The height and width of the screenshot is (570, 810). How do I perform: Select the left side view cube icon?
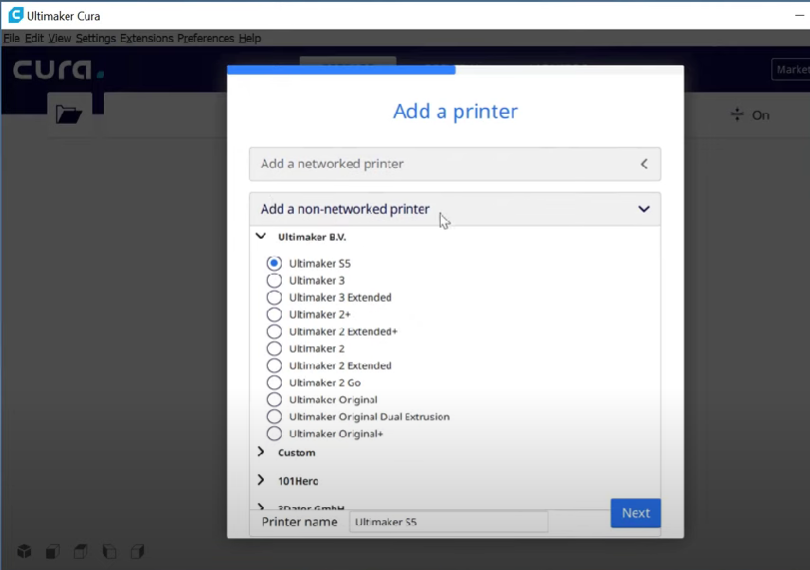coord(109,551)
